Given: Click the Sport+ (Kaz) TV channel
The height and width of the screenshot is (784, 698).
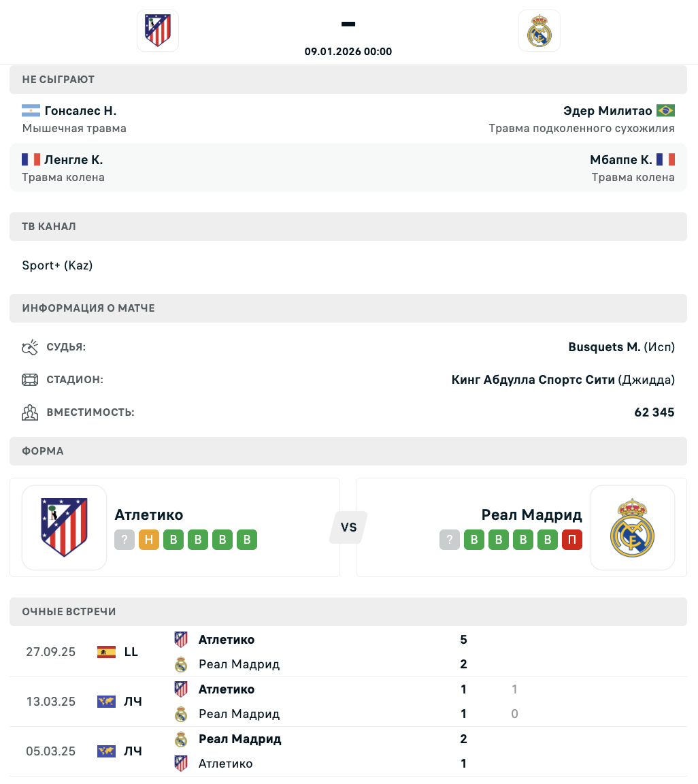Looking at the screenshot, I should (57, 265).
